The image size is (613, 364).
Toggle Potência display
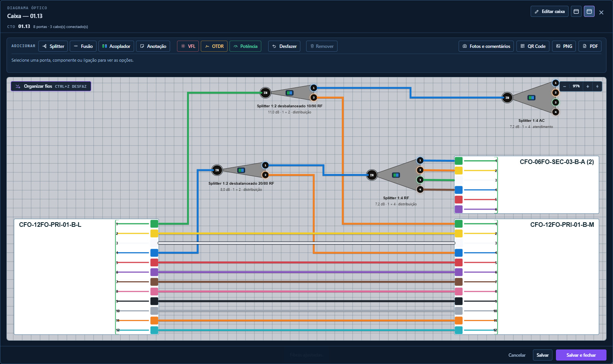click(245, 46)
